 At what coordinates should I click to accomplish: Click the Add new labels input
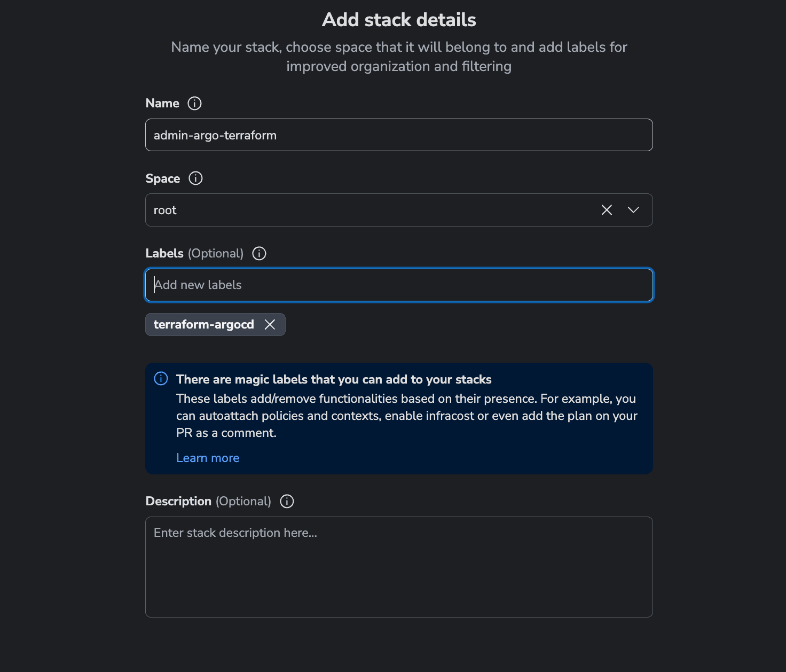tap(399, 285)
